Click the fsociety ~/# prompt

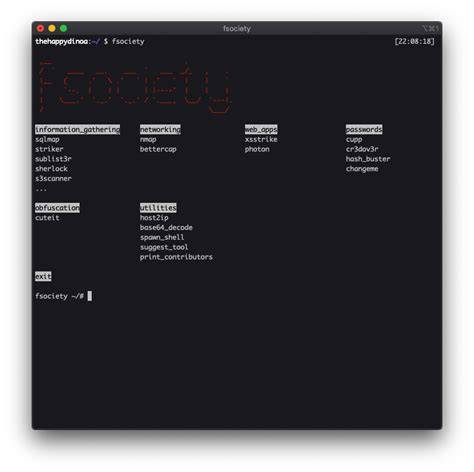(60, 296)
